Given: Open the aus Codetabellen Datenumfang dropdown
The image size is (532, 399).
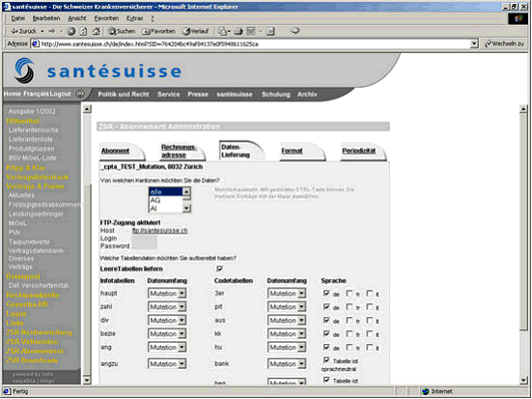Looking at the screenshot, I should coord(287,321).
